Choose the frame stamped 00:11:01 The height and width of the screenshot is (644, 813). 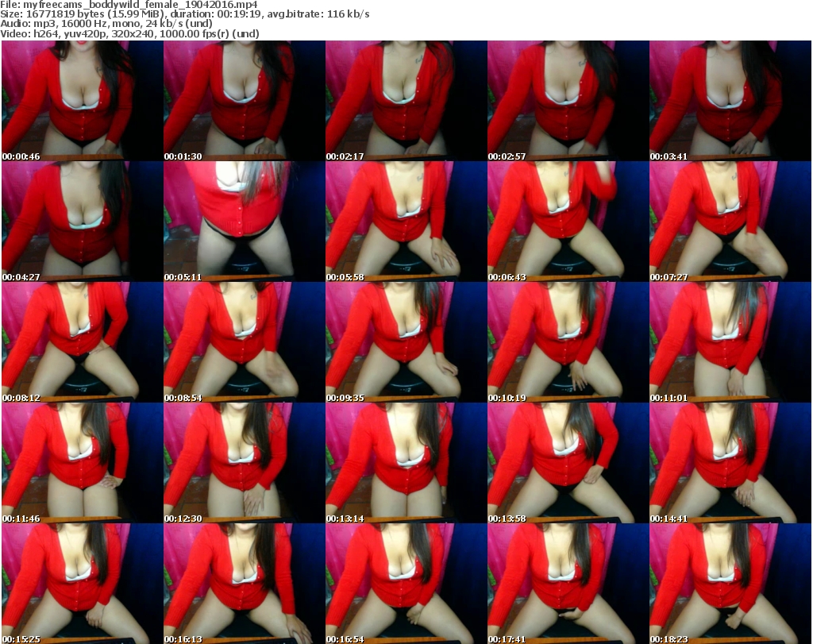[730, 342]
